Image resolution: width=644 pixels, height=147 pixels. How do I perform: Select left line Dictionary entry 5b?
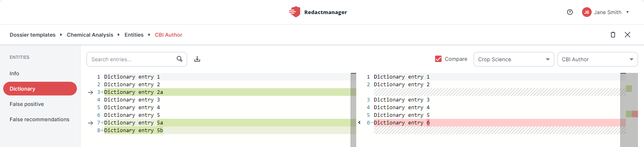pyautogui.click(x=134, y=130)
